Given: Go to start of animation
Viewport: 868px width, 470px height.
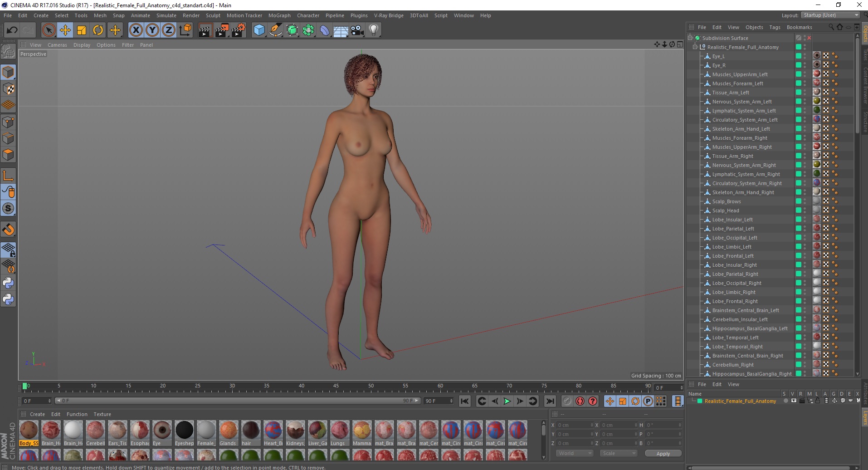Looking at the screenshot, I should click(465, 401).
